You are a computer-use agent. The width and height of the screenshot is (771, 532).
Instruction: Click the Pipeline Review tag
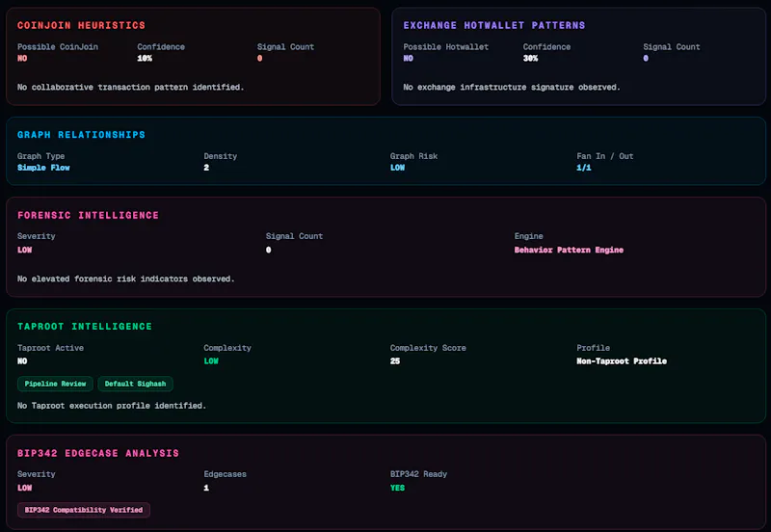click(x=55, y=384)
